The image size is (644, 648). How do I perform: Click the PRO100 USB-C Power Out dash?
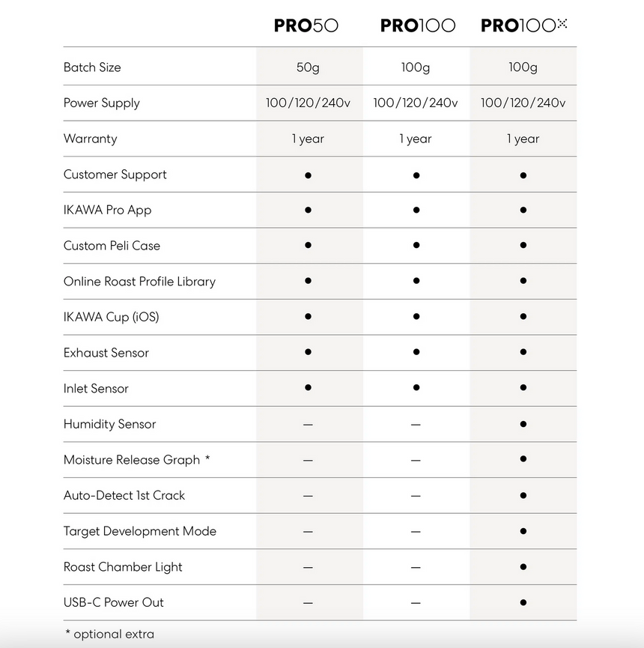coord(416,603)
